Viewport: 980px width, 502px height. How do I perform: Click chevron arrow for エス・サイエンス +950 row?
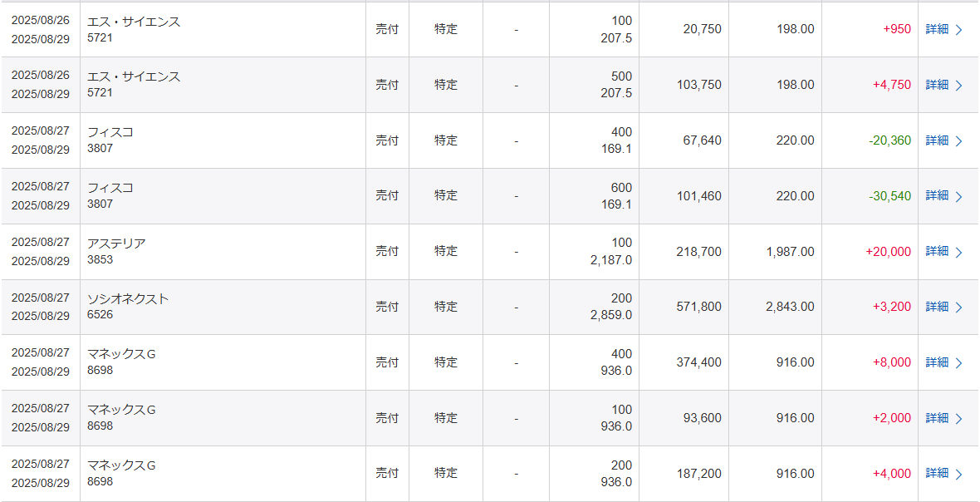[959, 30]
